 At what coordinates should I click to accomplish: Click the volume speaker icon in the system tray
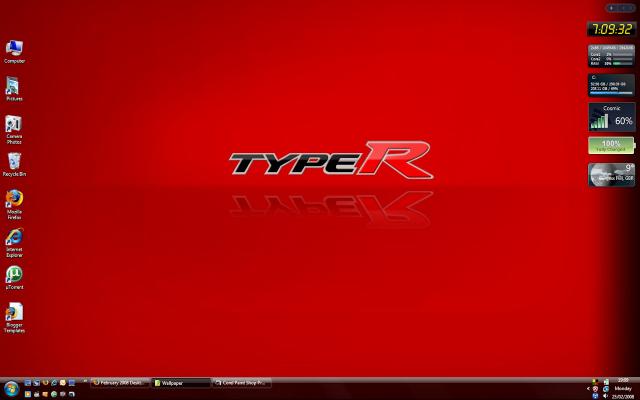click(x=605, y=396)
